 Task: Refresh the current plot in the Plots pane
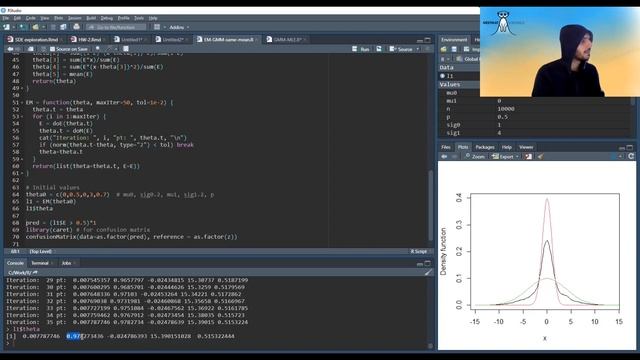[631, 156]
